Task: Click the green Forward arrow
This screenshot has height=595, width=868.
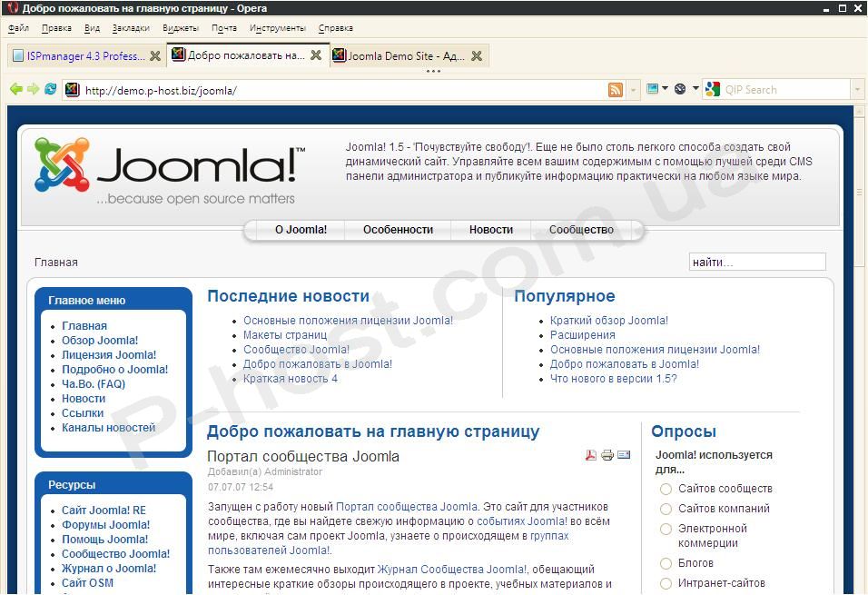Action: tap(34, 89)
